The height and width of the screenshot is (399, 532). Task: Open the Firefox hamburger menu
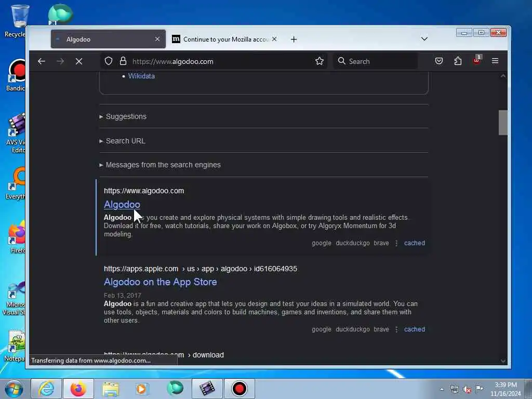495,61
